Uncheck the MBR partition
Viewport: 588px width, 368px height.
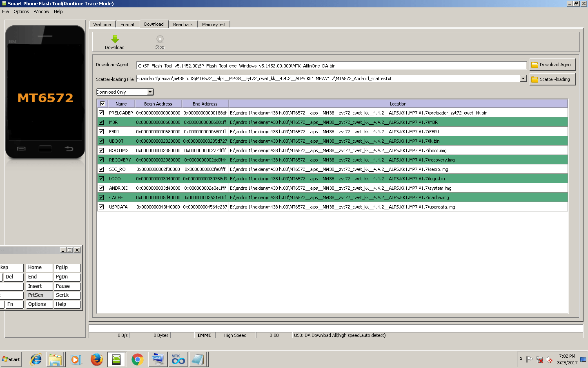point(101,122)
